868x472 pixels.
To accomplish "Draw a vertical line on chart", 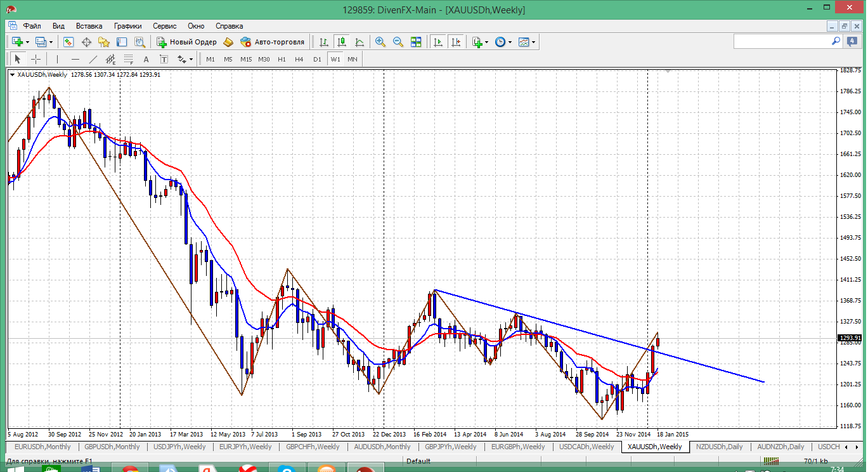I will 58,59.
